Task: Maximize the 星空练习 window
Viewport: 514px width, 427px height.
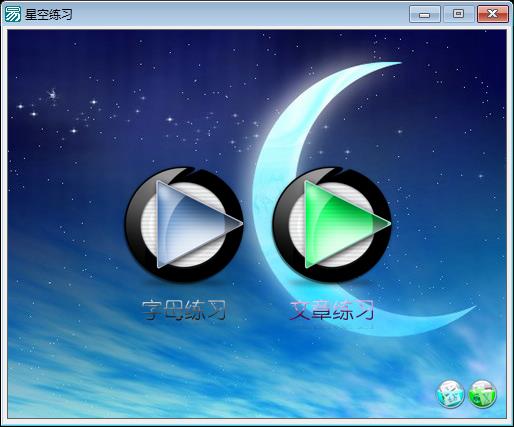Action: [x=459, y=14]
